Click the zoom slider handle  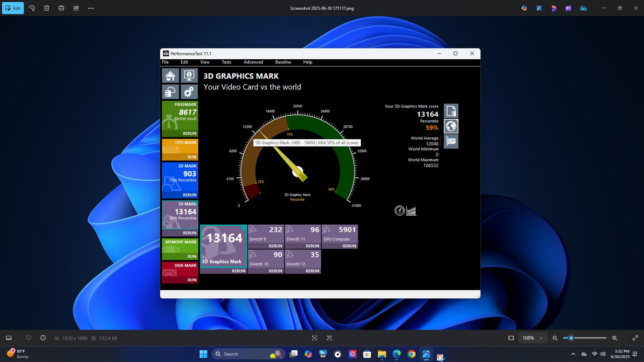point(571,338)
